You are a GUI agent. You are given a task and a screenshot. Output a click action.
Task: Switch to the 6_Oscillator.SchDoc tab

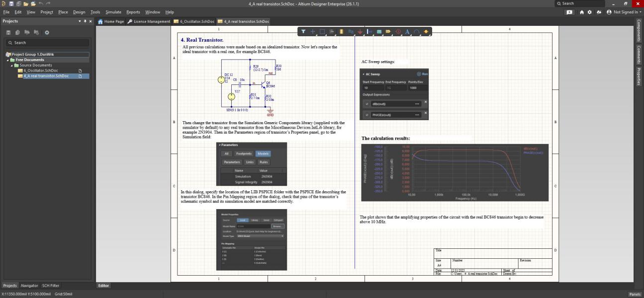[x=197, y=21]
